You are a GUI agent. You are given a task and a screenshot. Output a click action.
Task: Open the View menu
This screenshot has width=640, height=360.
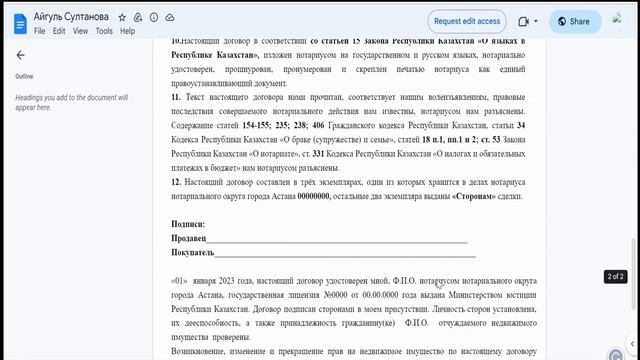pyautogui.click(x=80, y=31)
